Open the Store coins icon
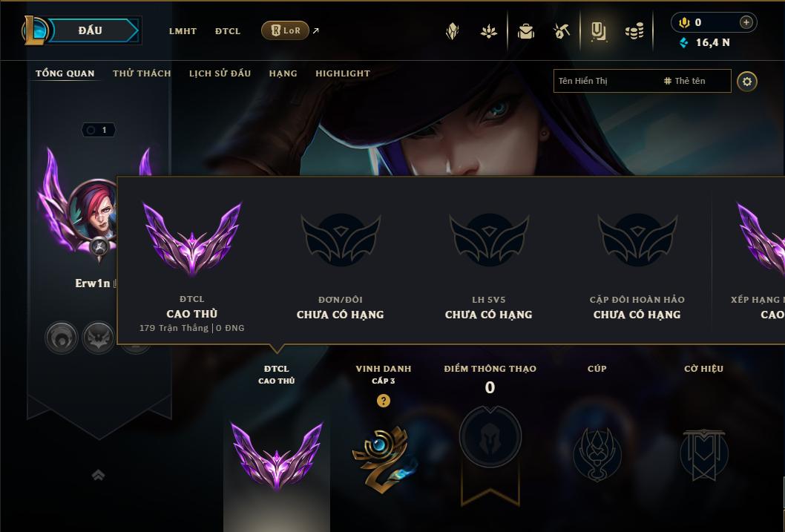This screenshot has height=532, width=785. [x=634, y=31]
